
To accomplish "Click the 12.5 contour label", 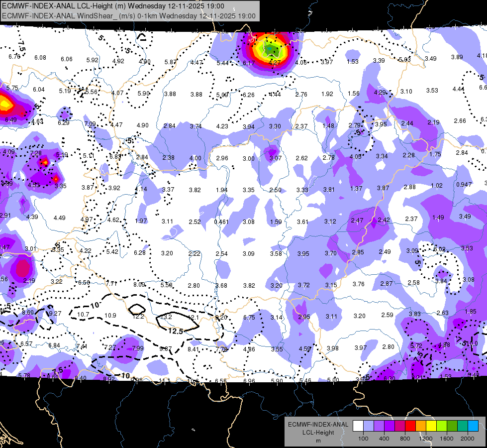I will 176,331.
